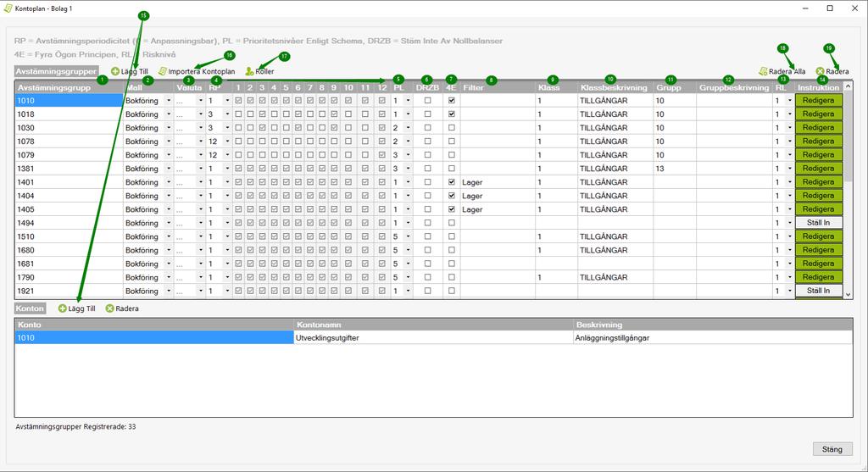Click Redigera button for row 1381

point(819,169)
